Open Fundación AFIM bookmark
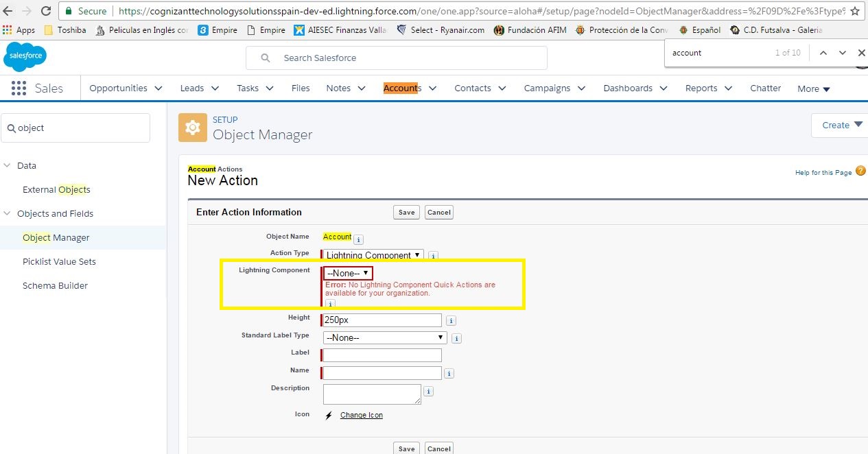This screenshot has width=868, height=454. pos(530,30)
